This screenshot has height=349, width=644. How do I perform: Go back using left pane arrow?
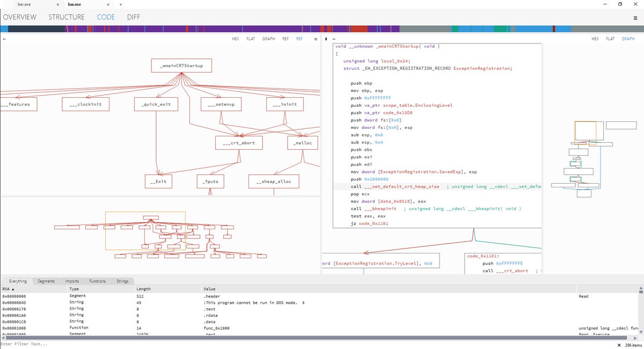click(x=4, y=39)
